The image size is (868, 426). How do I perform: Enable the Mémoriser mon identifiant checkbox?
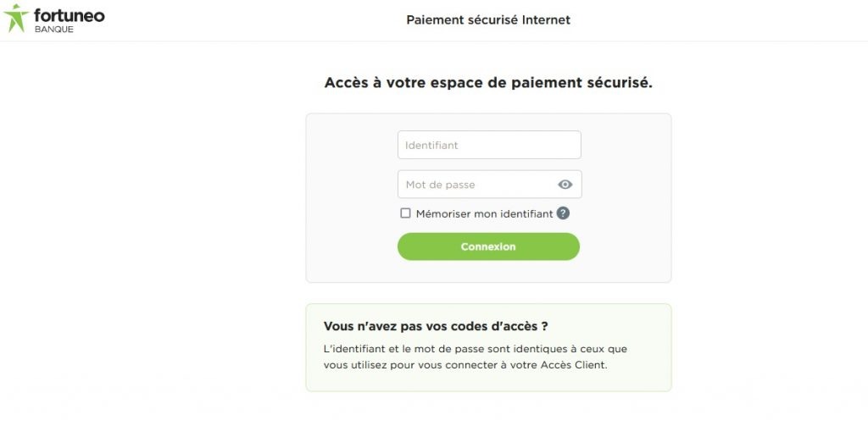[405, 213]
